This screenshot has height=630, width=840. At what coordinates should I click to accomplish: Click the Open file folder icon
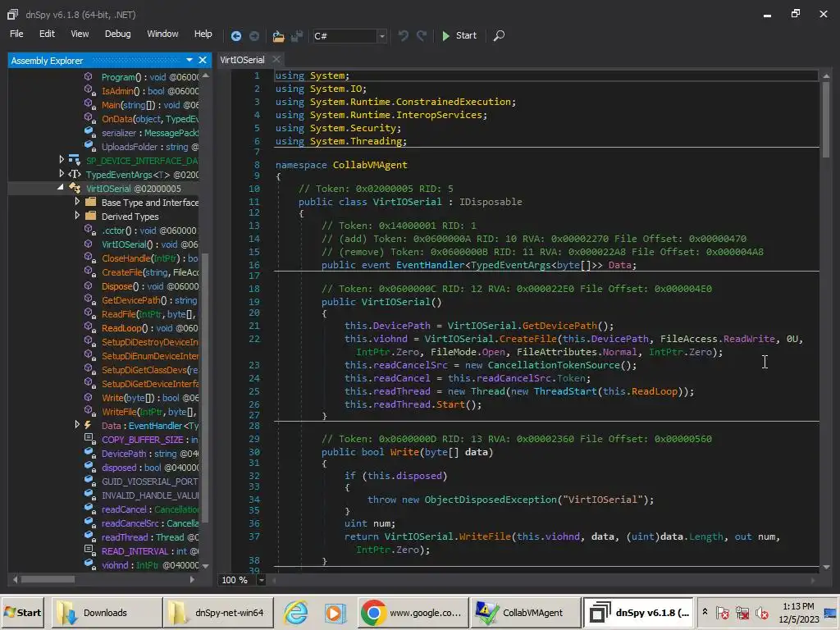pyautogui.click(x=278, y=35)
